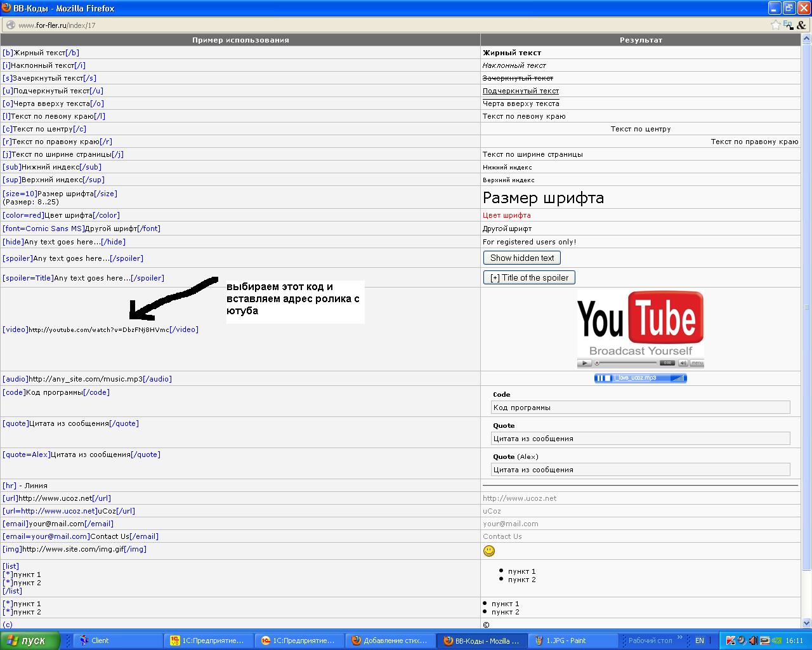812x650 pixels.
Task: Click the your@mail.com result link
Action: pyautogui.click(x=511, y=524)
